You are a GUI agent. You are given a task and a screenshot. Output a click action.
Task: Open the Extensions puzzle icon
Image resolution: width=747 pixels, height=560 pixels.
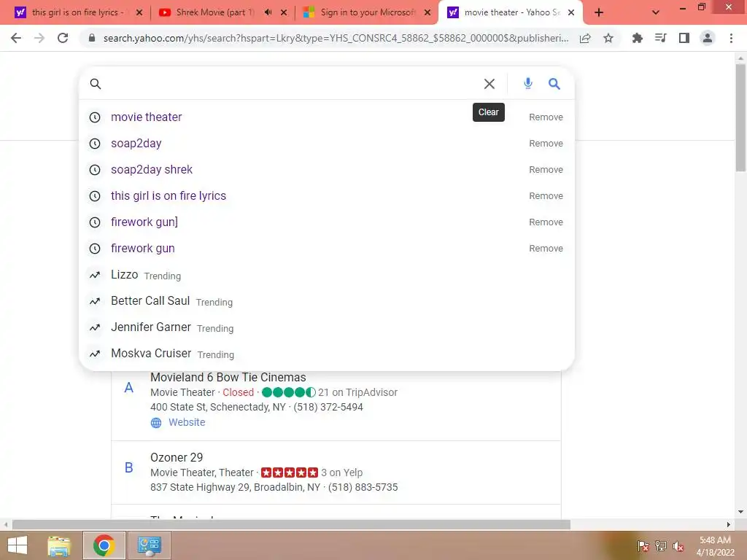coord(637,38)
